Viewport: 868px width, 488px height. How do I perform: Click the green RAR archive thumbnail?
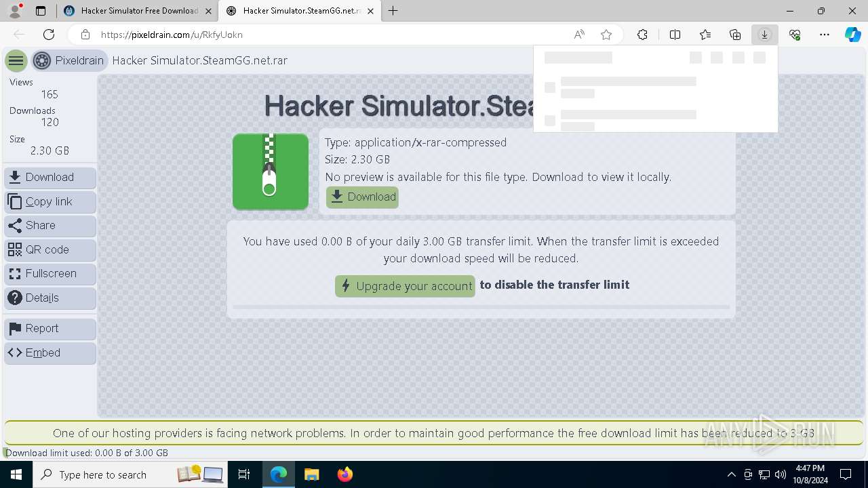[x=271, y=171]
